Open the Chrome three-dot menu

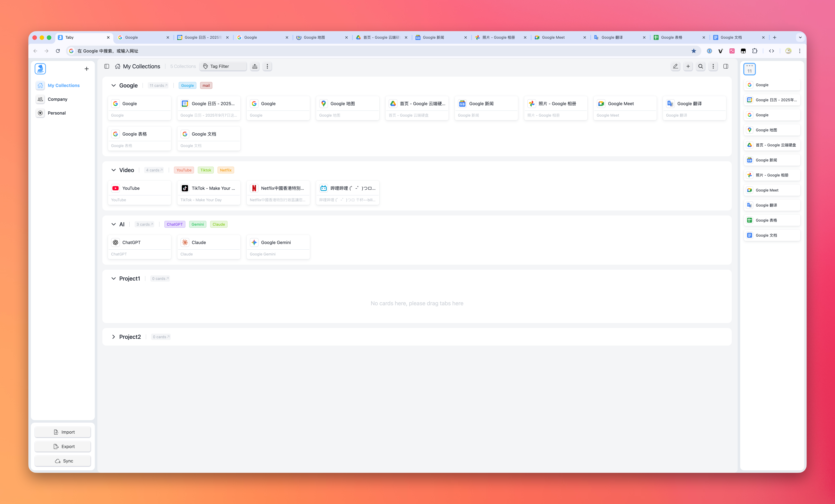[x=800, y=51]
